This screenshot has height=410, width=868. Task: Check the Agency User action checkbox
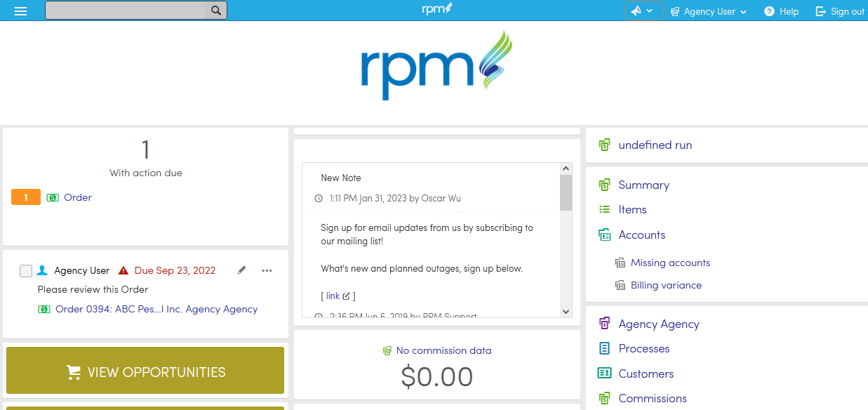pyautogui.click(x=26, y=270)
